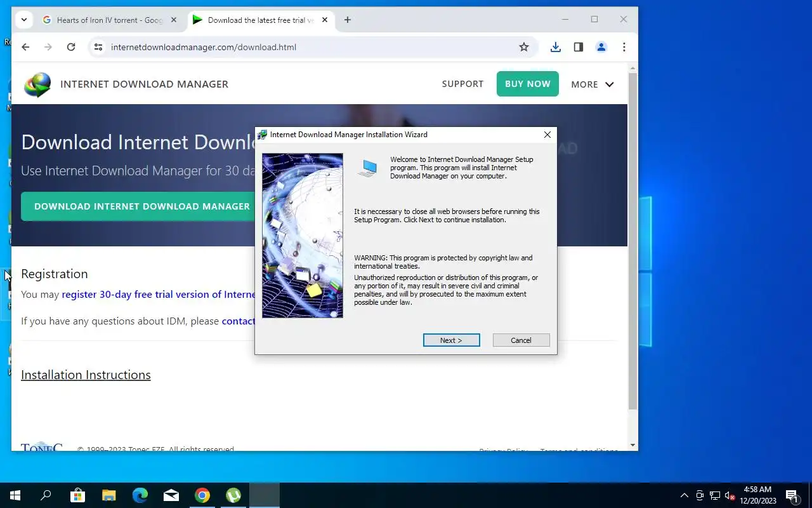
Task: Cancel the IDM installation wizard
Action: (x=521, y=340)
